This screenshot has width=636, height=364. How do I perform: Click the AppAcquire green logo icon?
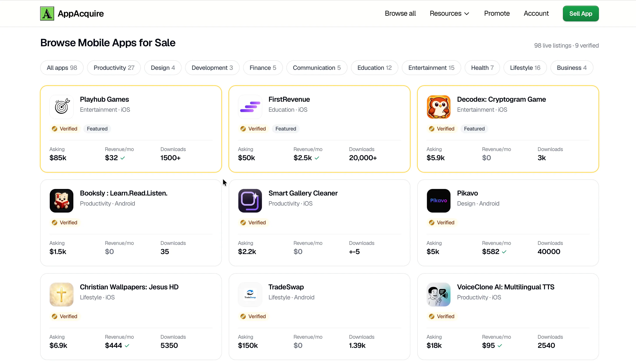(x=47, y=14)
